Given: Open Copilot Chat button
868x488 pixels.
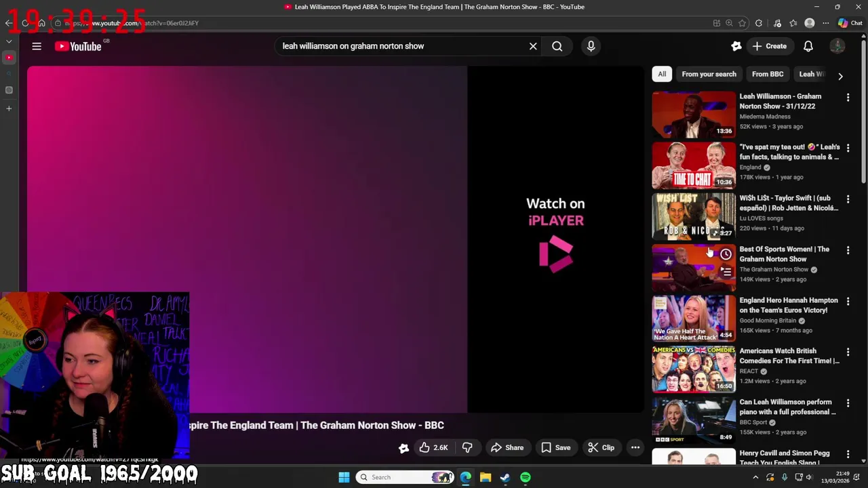Looking at the screenshot, I should pyautogui.click(x=850, y=23).
